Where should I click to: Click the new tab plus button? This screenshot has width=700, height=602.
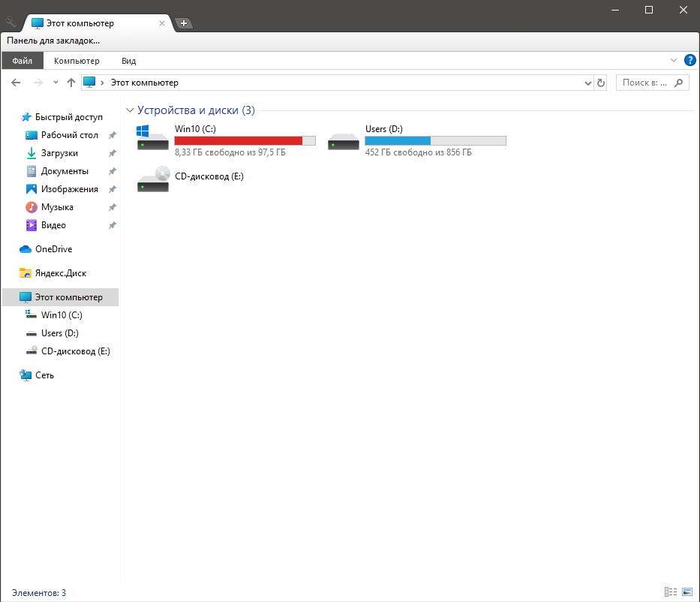click(x=184, y=23)
